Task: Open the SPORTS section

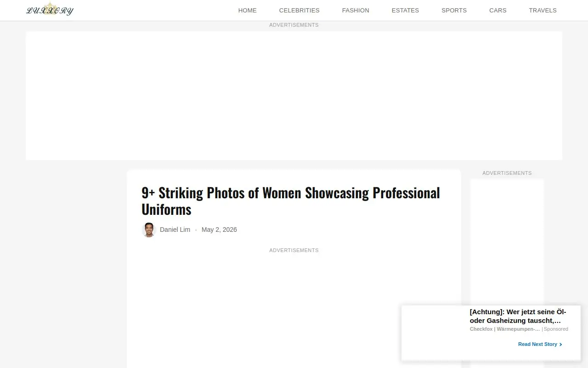Action: (x=454, y=10)
